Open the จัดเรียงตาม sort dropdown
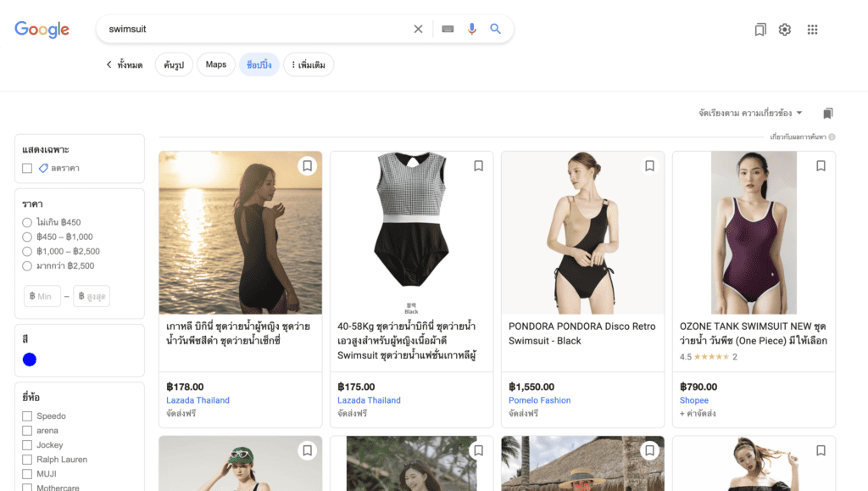The width and height of the screenshot is (868, 491). (x=750, y=113)
